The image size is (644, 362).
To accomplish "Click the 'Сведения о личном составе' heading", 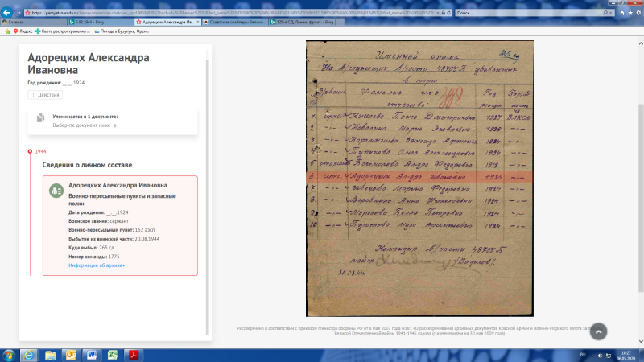I will point(87,165).
